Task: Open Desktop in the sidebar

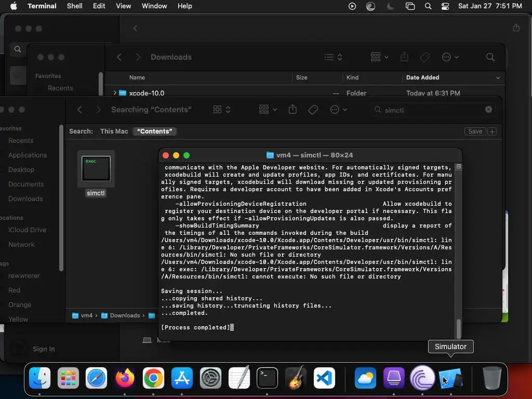Action: click(x=21, y=170)
